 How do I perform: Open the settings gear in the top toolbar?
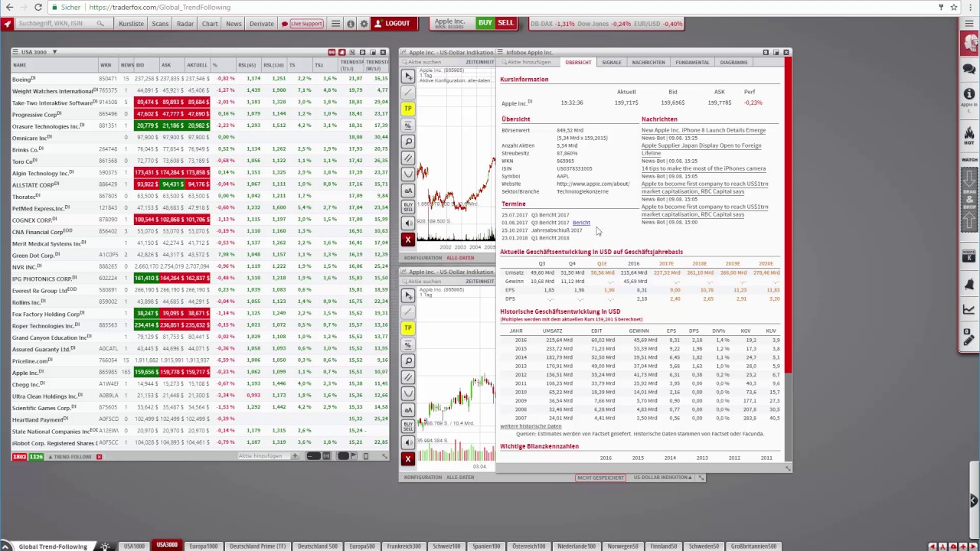click(364, 24)
